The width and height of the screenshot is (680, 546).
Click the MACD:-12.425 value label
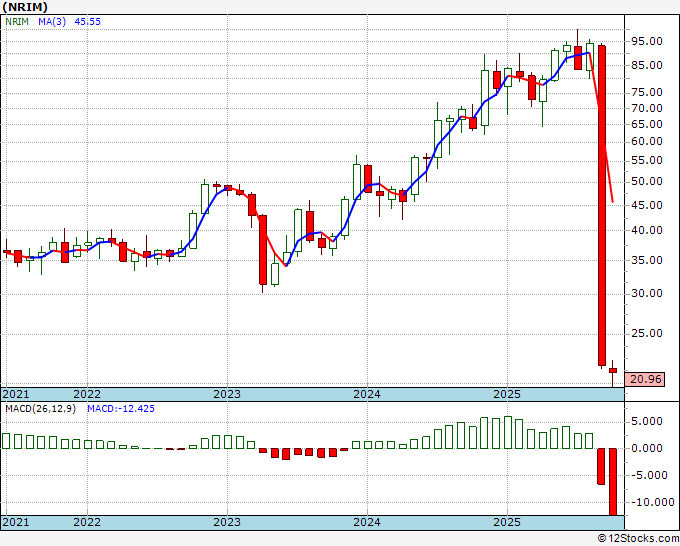121,409
